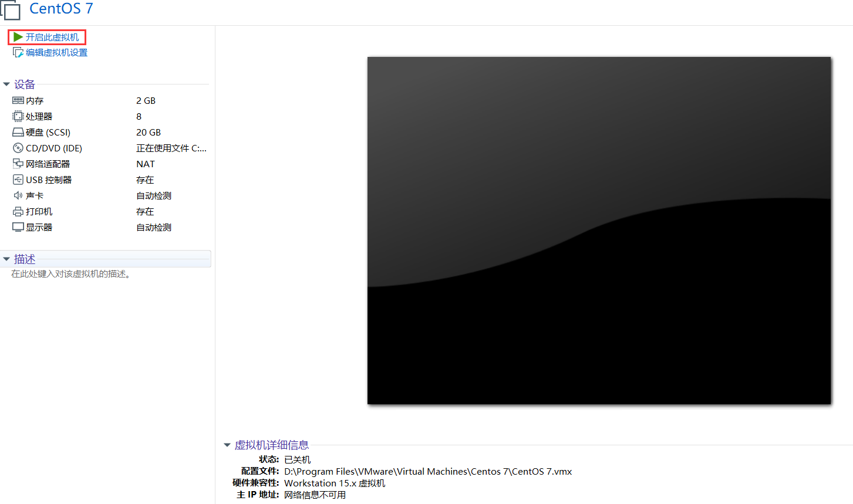Click the 20 GB disk size value
Screen dimensions: 853x504
[x=149, y=133]
